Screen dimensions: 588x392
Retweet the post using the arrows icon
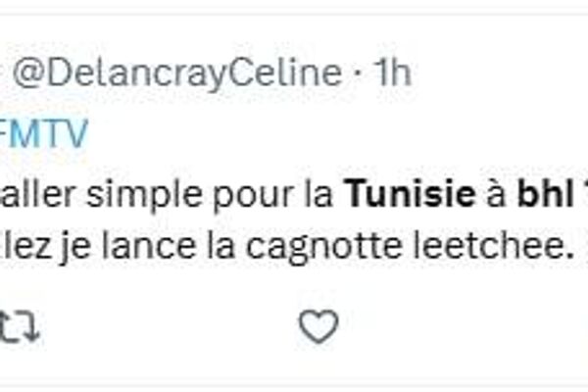(x=19, y=326)
